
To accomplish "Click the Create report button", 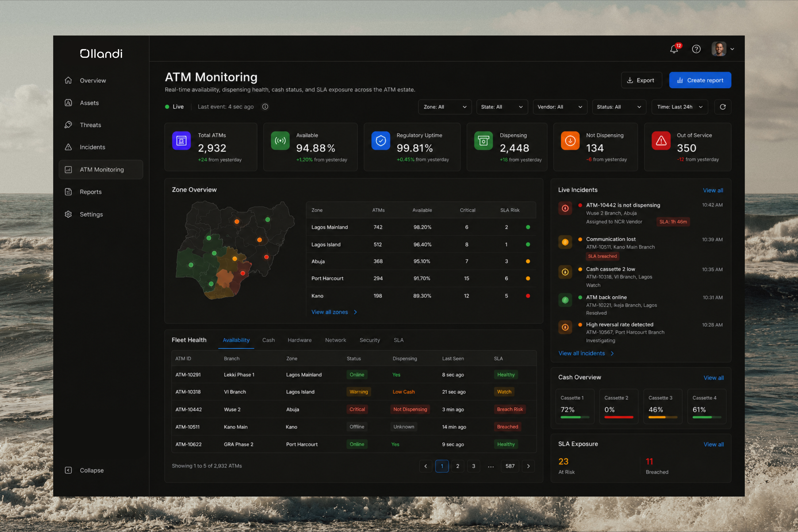I will pyautogui.click(x=700, y=80).
